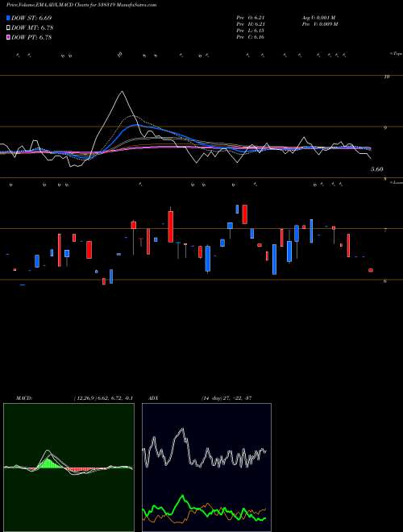Select the 'DOW ST: 6.69' legend label
This screenshot has height=532, width=403.
coord(31,18)
